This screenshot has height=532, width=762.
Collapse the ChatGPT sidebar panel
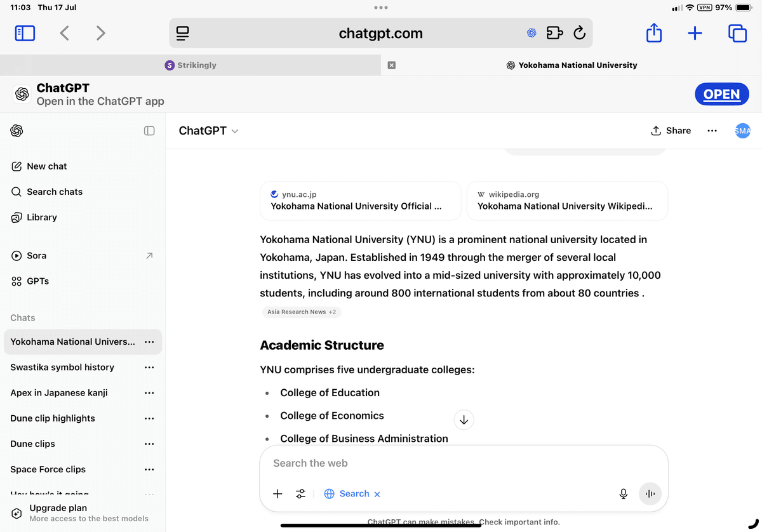click(x=149, y=130)
